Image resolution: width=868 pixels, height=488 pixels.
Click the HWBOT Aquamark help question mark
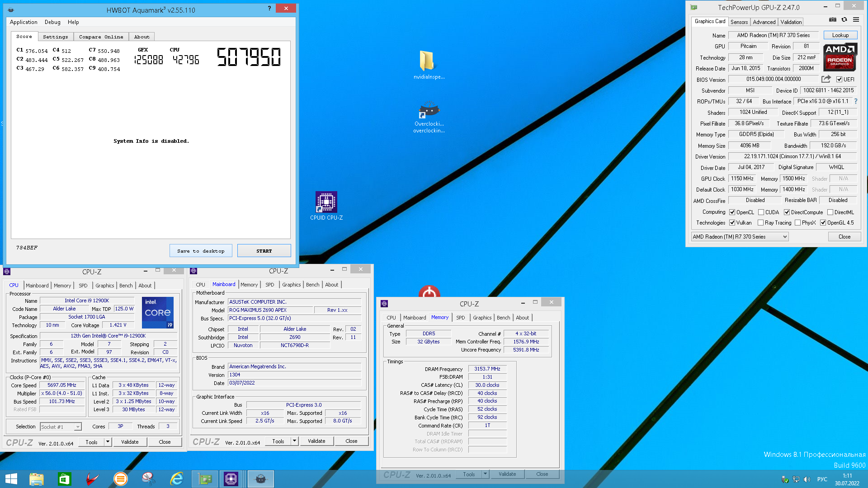tap(269, 8)
